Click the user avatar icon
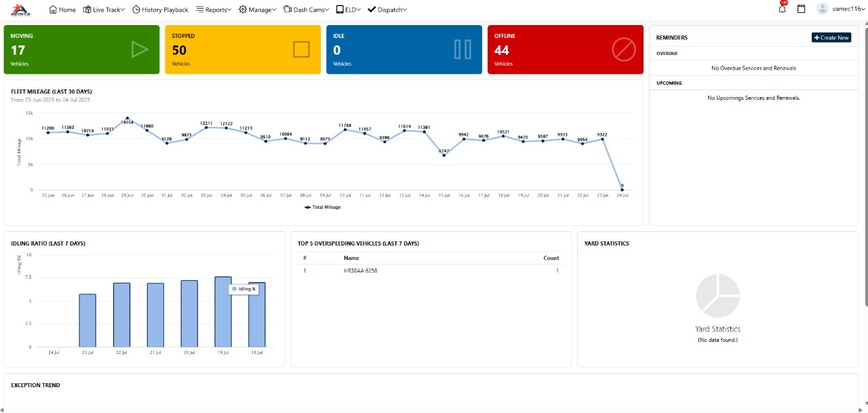The height and width of the screenshot is (413, 868). (823, 9)
